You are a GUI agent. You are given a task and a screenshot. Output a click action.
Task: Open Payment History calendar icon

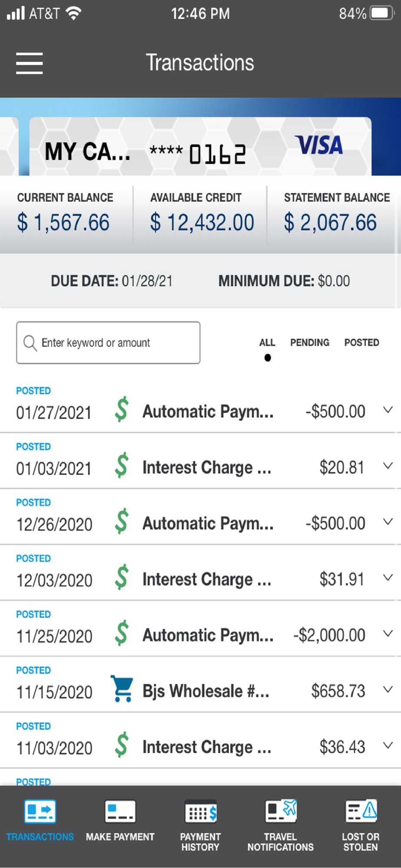(200, 811)
